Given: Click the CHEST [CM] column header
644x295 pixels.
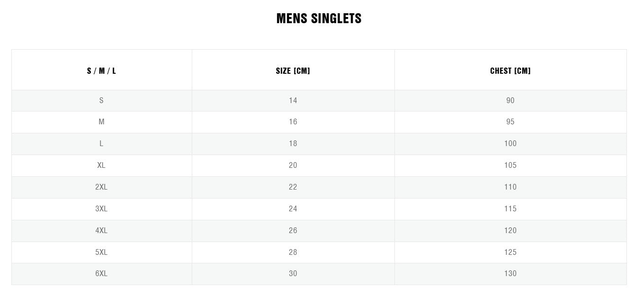Looking at the screenshot, I should [510, 71].
